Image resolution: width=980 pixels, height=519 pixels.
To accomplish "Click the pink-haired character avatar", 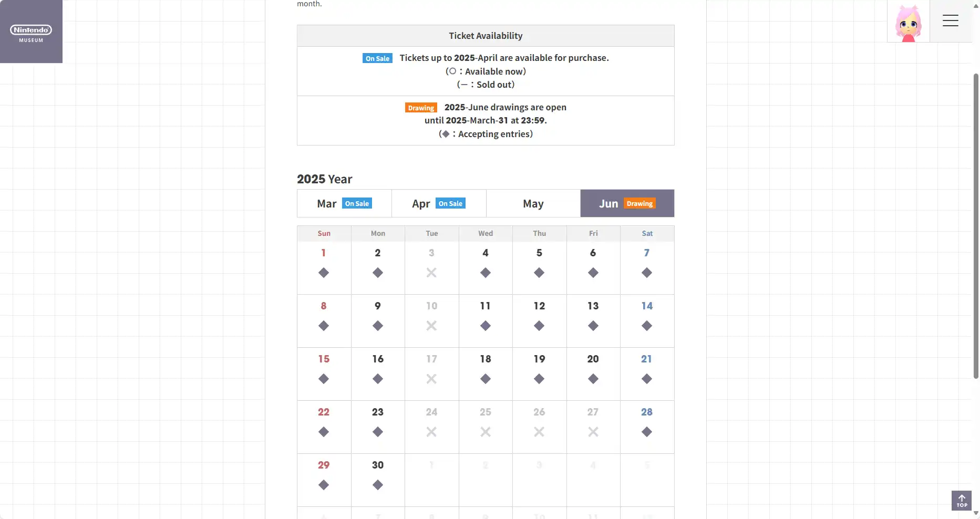I will [x=908, y=22].
